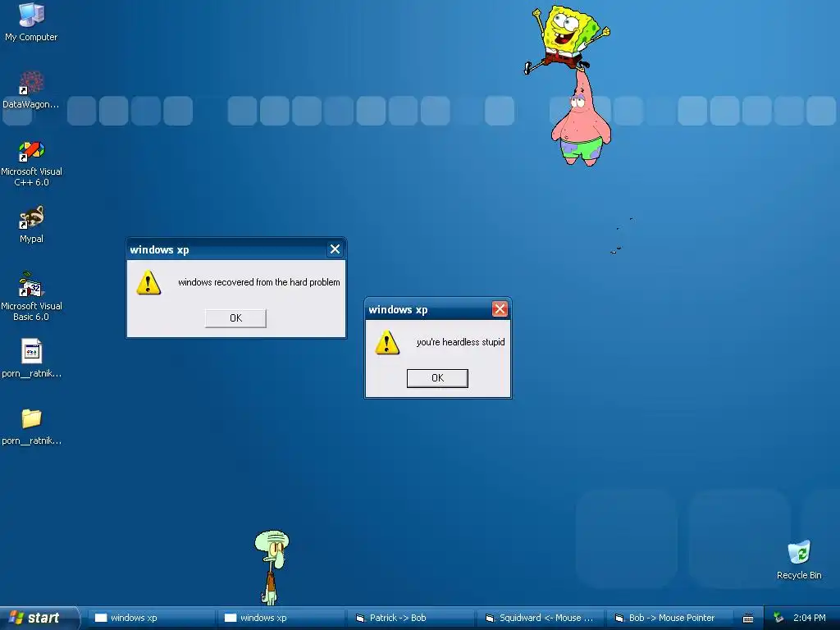Click the system tray icon beside the clock
Screen dimensions: 840x630
coord(778,618)
